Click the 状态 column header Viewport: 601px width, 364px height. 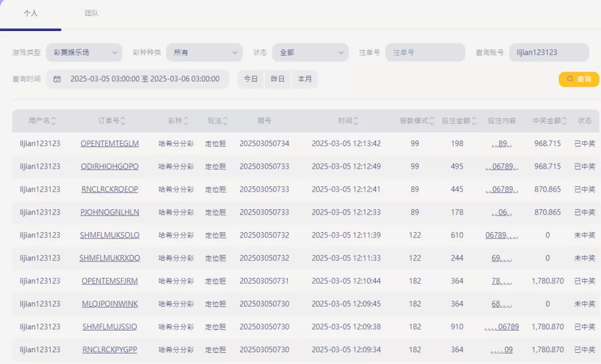pos(585,121)
